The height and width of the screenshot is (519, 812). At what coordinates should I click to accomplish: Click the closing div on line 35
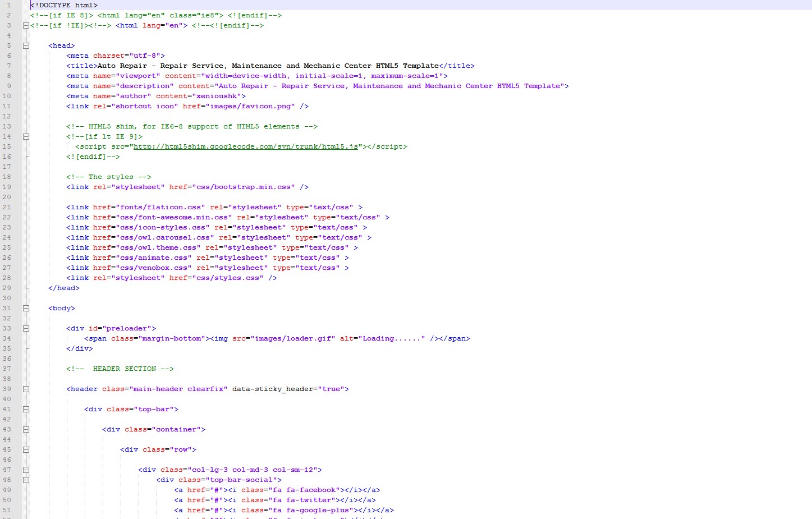[x=80, y=348]
